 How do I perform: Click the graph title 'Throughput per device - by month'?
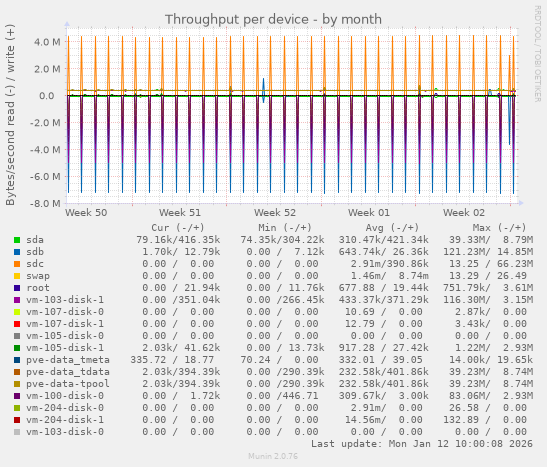click(x=273, y=20)
